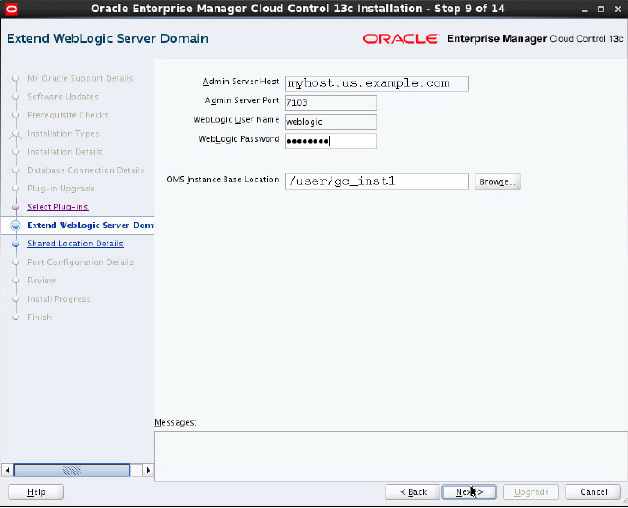Close the installer window

click(x=618, y=9)
